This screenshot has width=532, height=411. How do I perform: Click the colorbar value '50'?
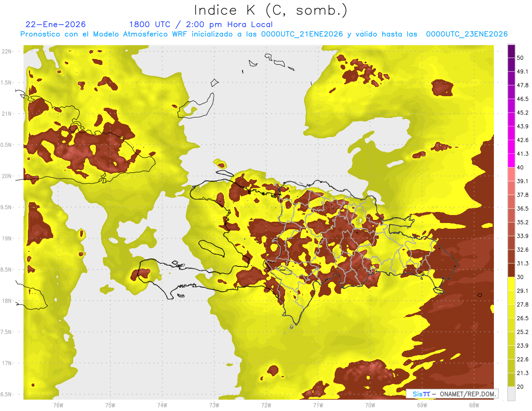tap(521, 58)
